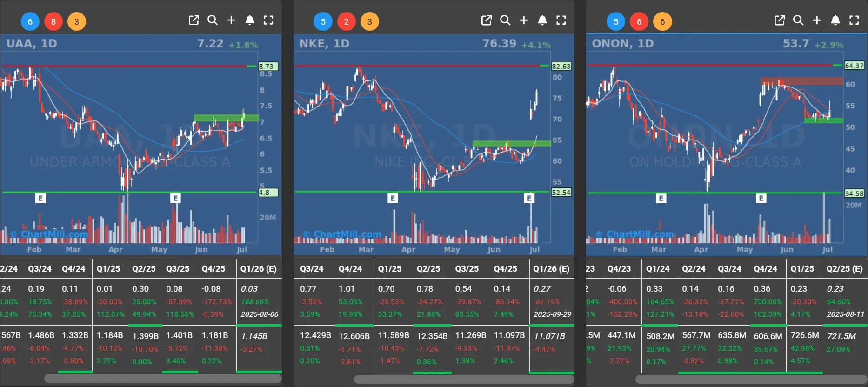The width and height of the screenshot is (868, 387).
Task: Click UAA Q4/25 EPS growth -172.73%
Action: click(x=216, y=302)
